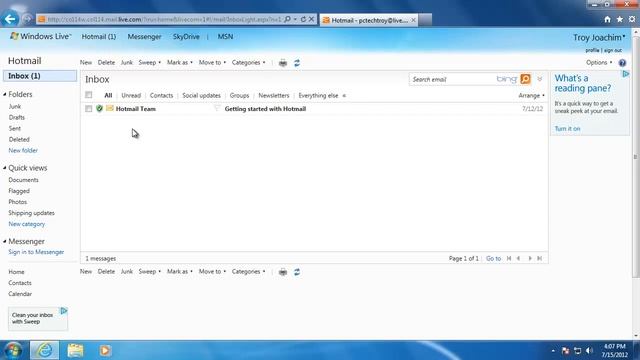640x360 pixels.
Task: Select the Contacts filter tab
Action: coord(161,95)
